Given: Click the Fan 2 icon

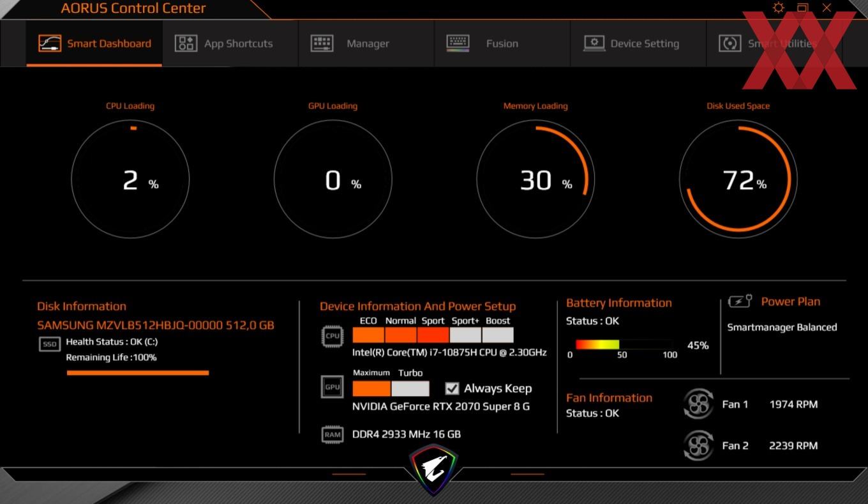Looking at the screenshot, I should coord(698,445).
